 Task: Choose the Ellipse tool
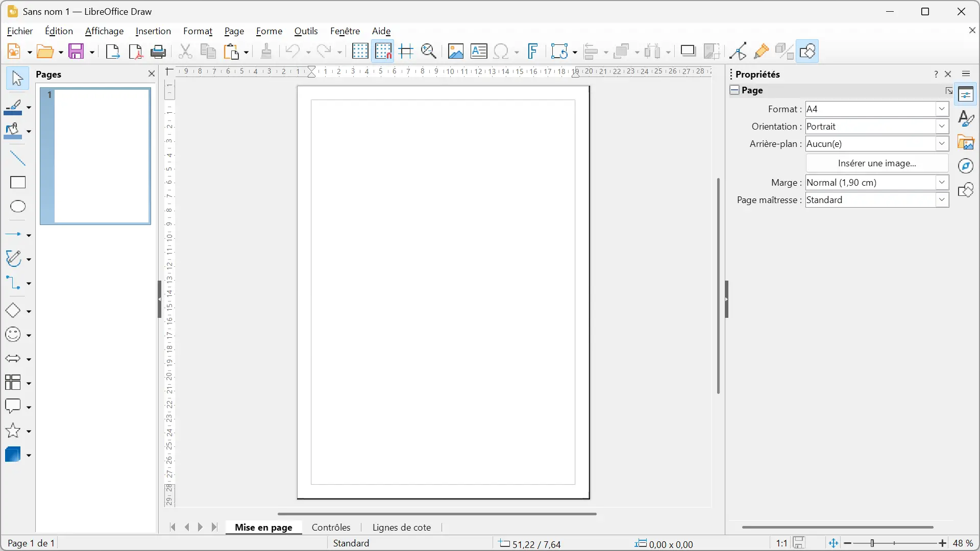[17, 207]
